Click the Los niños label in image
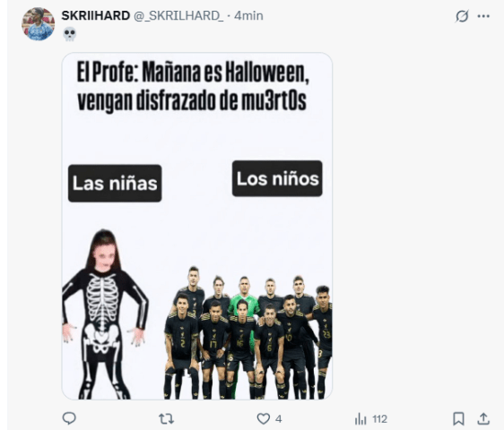The height and width of the screenshot is (430, 504). (277, 178)
